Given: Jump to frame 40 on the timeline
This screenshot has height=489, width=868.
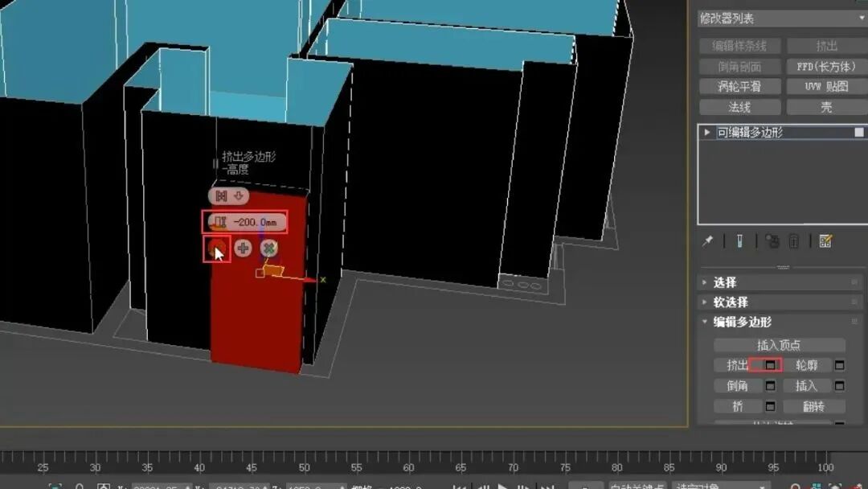Looking at the screenshot, I should [x=199, y=467].
